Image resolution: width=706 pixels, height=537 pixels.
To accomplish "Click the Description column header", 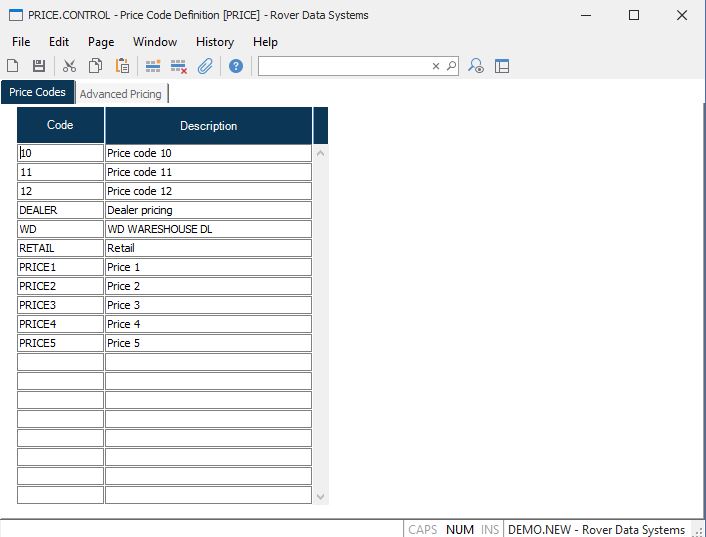I will (x=208, y=126).
